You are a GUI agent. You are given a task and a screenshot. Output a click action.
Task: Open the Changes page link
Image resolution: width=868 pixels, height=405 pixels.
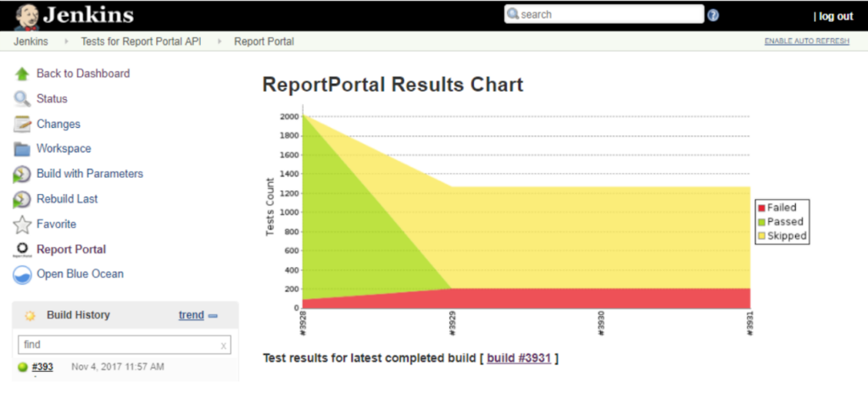tap(58, 124)
